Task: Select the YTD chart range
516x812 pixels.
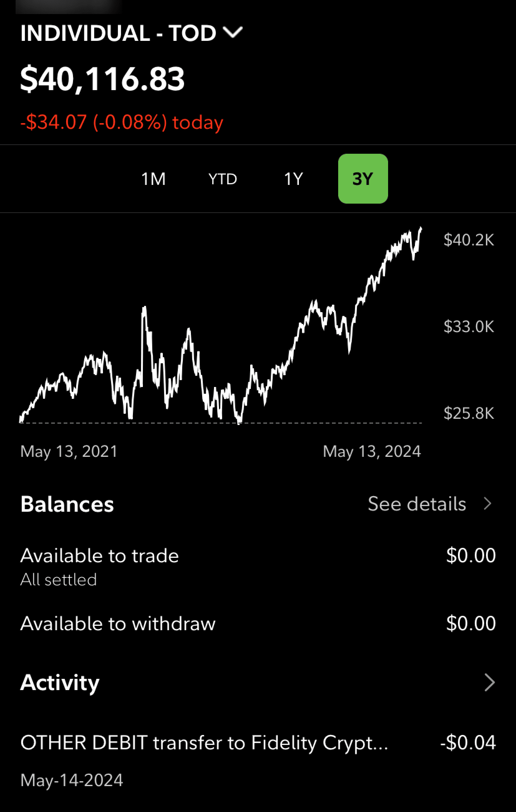Action: click(222, 179)
